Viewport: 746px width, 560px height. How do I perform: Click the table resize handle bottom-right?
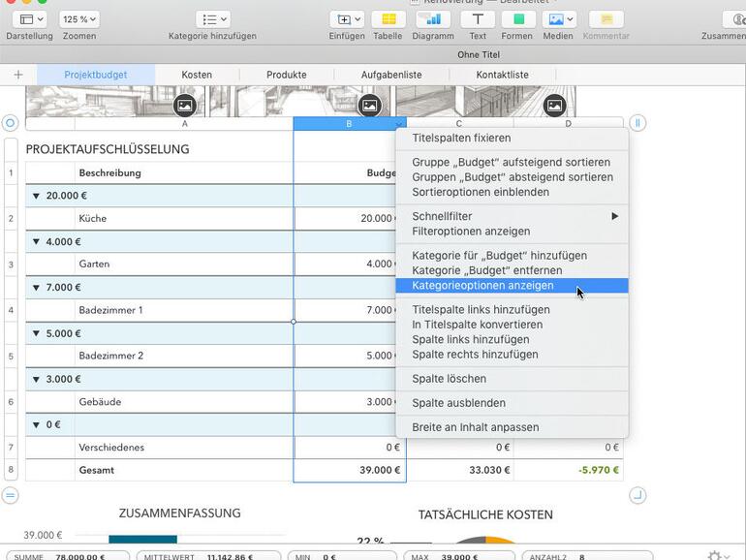click(x=637, y=495)
